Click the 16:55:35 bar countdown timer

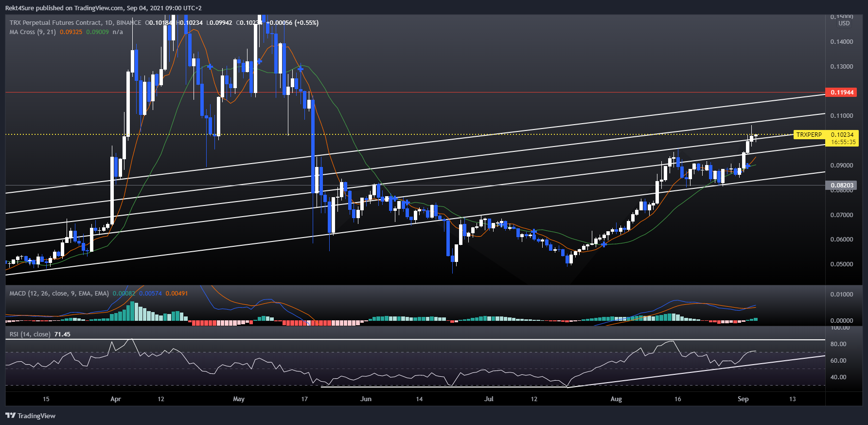pos(843,143)
